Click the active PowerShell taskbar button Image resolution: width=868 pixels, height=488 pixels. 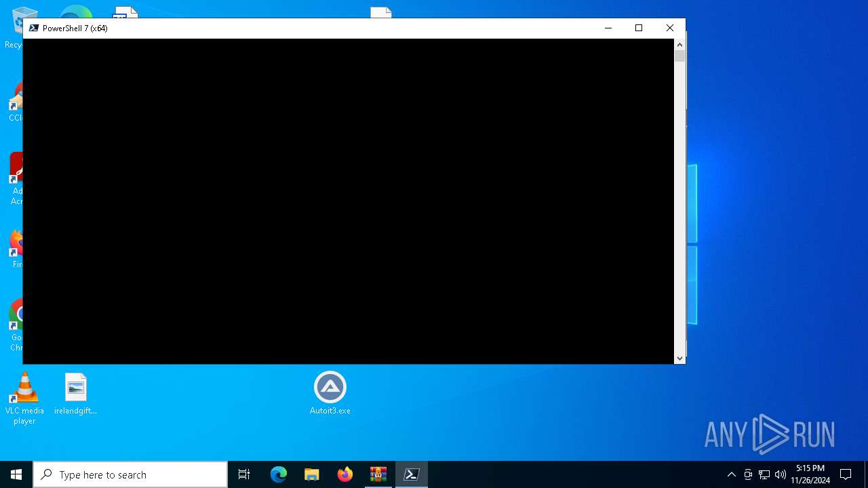pos(412,474)
